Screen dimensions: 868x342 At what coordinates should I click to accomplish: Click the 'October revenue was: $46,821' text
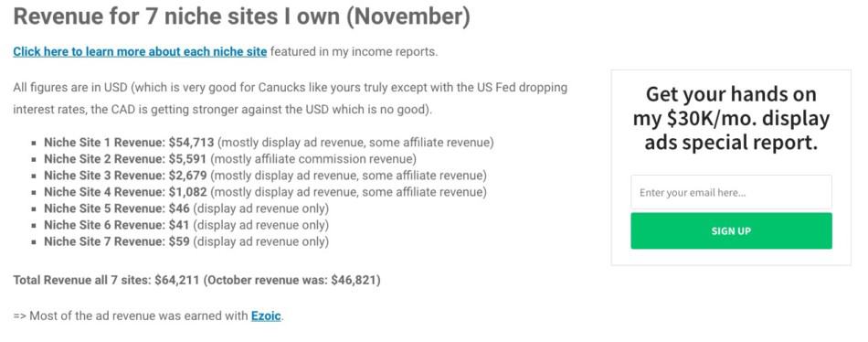291,280
